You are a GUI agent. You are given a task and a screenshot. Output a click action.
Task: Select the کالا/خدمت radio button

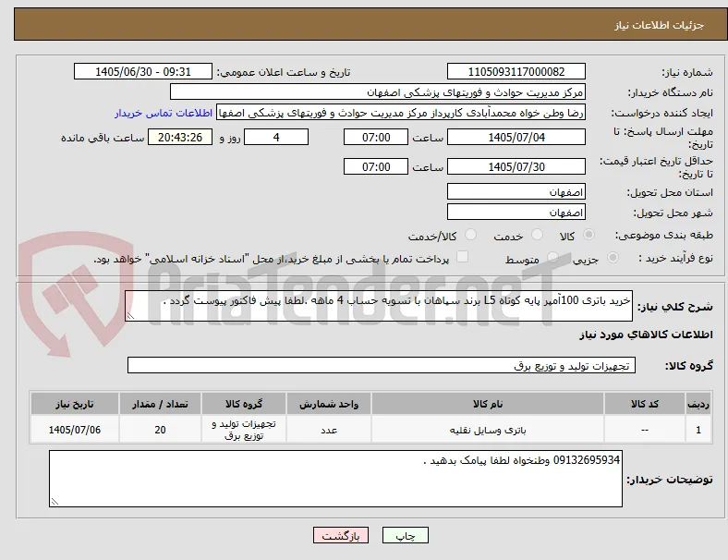[x=471, y=235]
